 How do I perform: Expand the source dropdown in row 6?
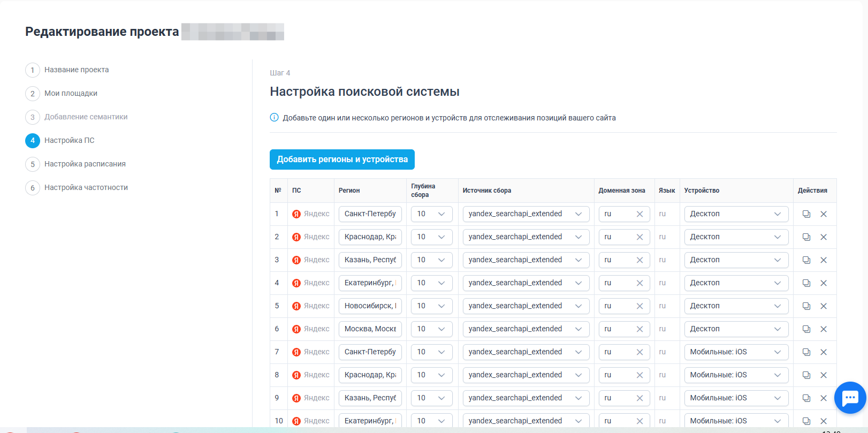526,329
